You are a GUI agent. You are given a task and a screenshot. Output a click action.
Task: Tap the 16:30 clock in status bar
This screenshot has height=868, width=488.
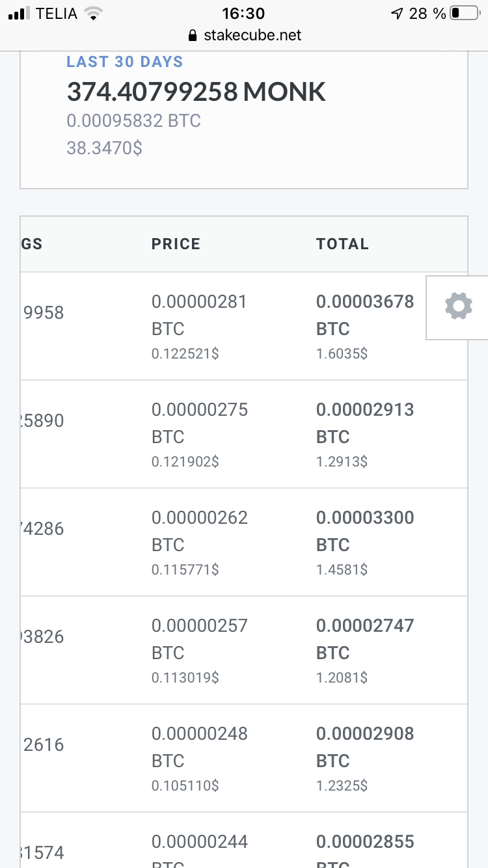[243, 13]
